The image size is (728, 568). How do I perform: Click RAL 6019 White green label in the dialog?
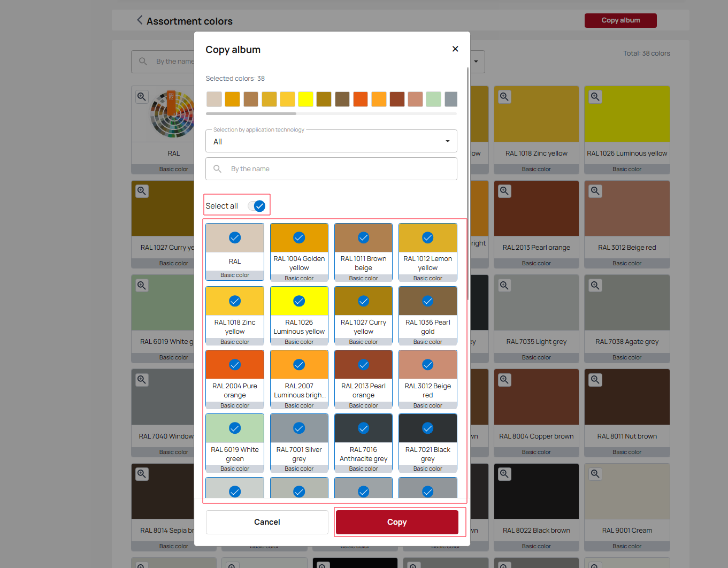coord(235,454)
